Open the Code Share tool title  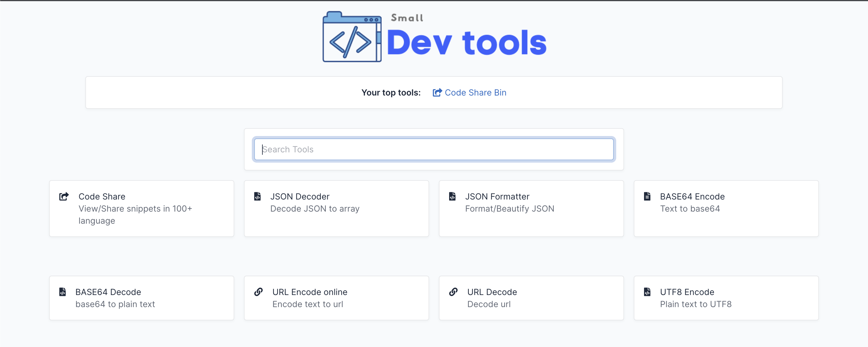click(102, 196)
